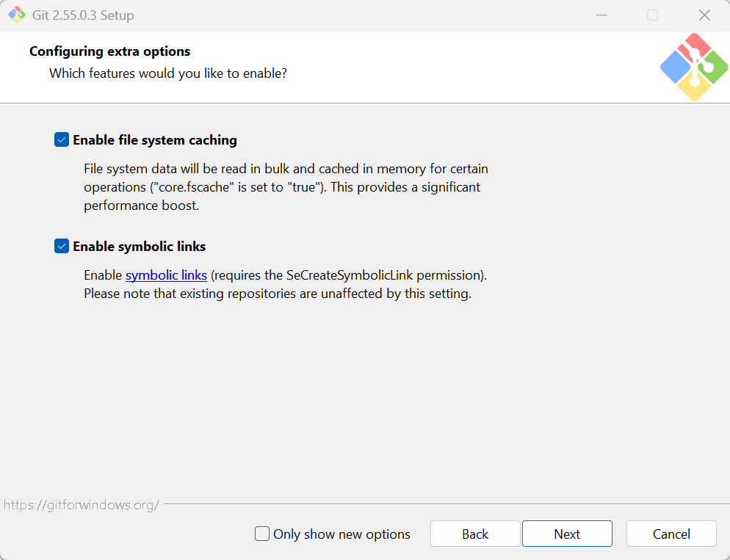Close the Git Setup window

(x=704, y=15)
